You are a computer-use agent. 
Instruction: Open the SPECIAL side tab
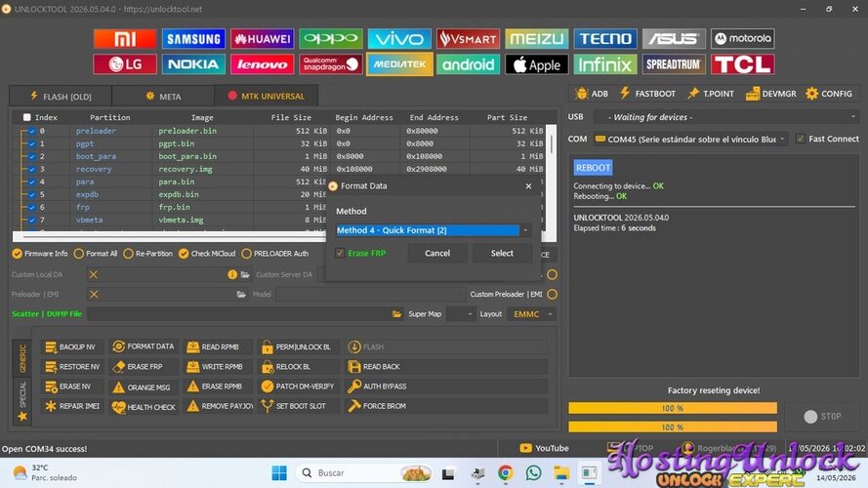[x=22, y=402]
